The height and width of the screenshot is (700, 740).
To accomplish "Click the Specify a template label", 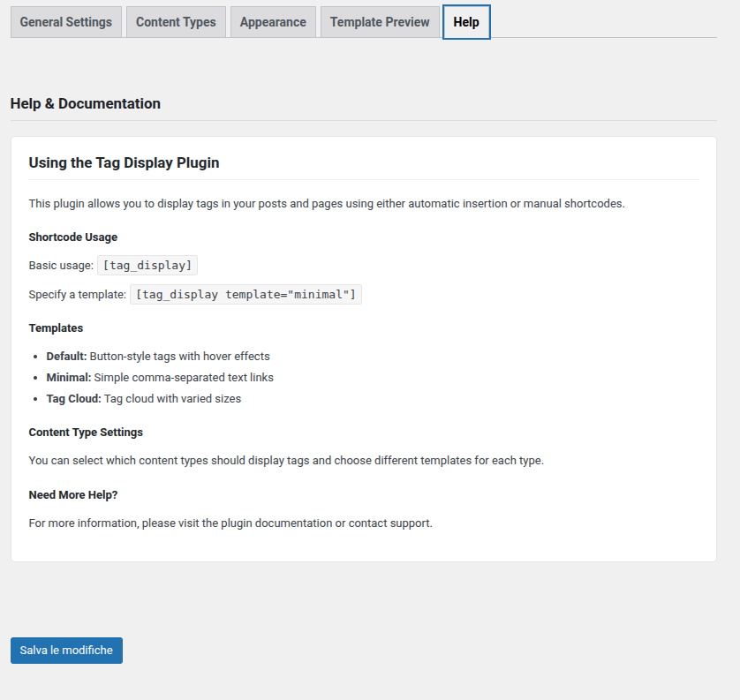I will (x=78, y=295).
